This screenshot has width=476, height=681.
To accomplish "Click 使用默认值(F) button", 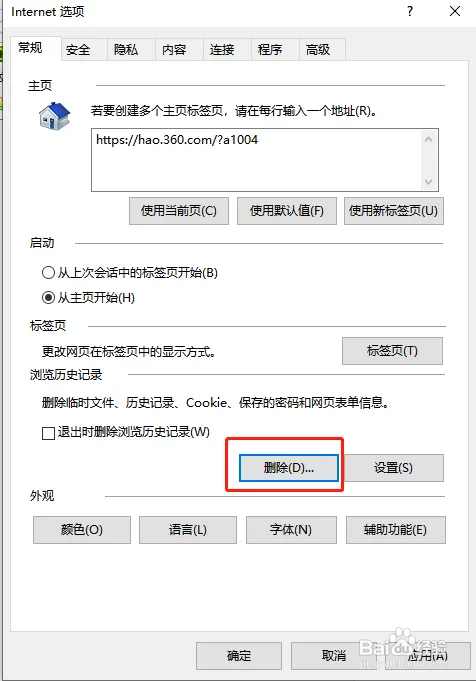I will point(287,211).
